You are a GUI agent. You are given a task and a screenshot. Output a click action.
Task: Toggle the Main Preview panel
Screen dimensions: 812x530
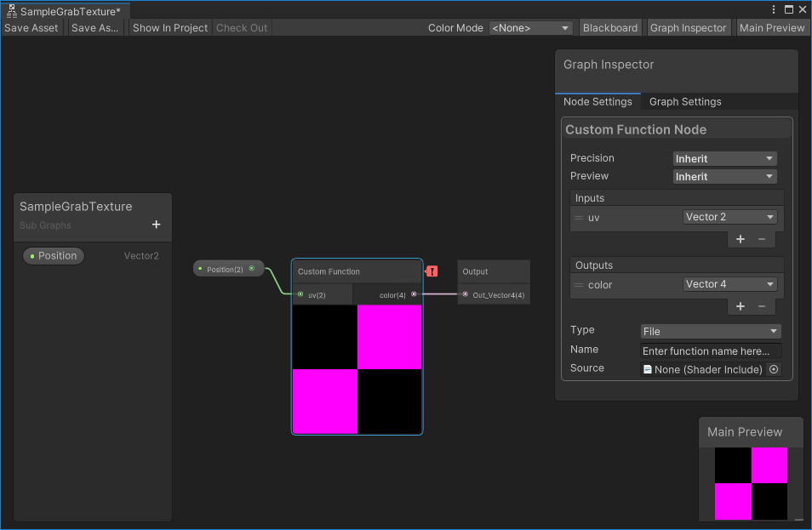(x=772, y=28)
